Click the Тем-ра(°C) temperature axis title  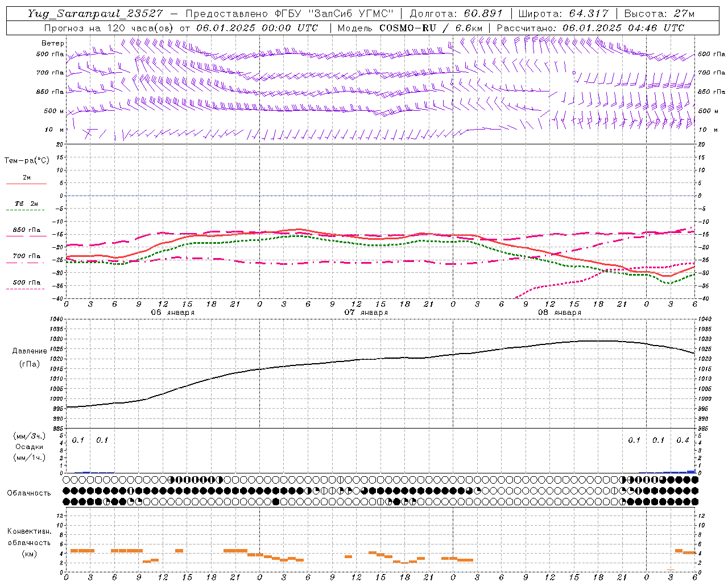click(27, 161)
